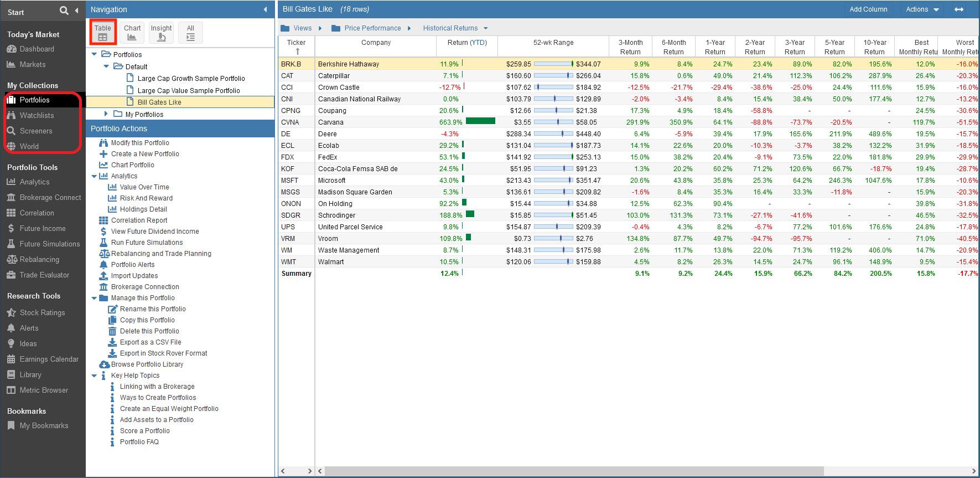Open search magnifier in Start header
The width and height of the screenshot is (980, 478).
click(x=64, y=11)
